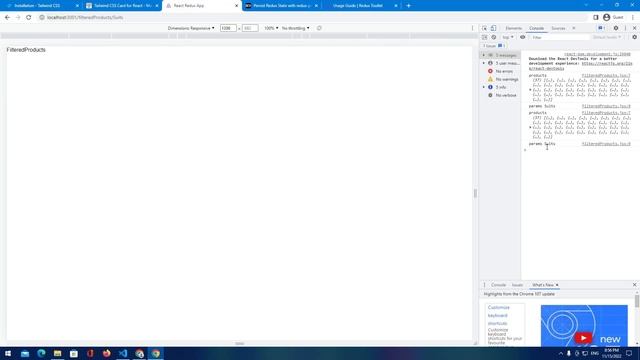640x360 pixels.
Task: Click the viewport width input field
Action: tap(228, 28)
